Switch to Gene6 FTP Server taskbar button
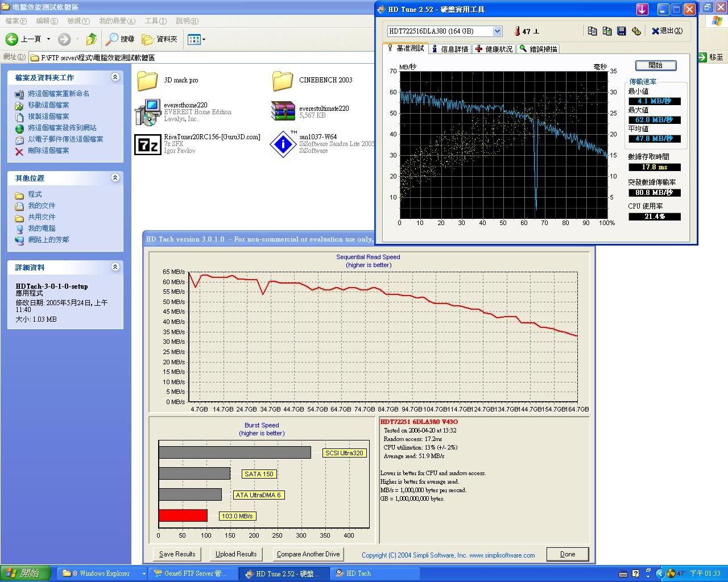Image resolution: width=728 pixels, height=582 pixels. [192, 573]
